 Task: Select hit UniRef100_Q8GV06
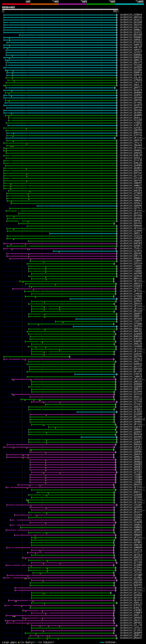pyautogui.click(x=131, y=17)
